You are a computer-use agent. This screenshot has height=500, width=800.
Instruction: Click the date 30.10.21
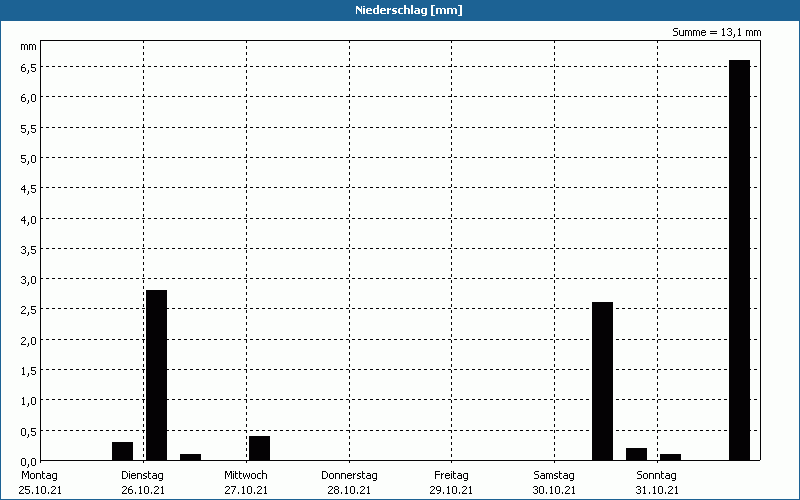pos(554,491)
